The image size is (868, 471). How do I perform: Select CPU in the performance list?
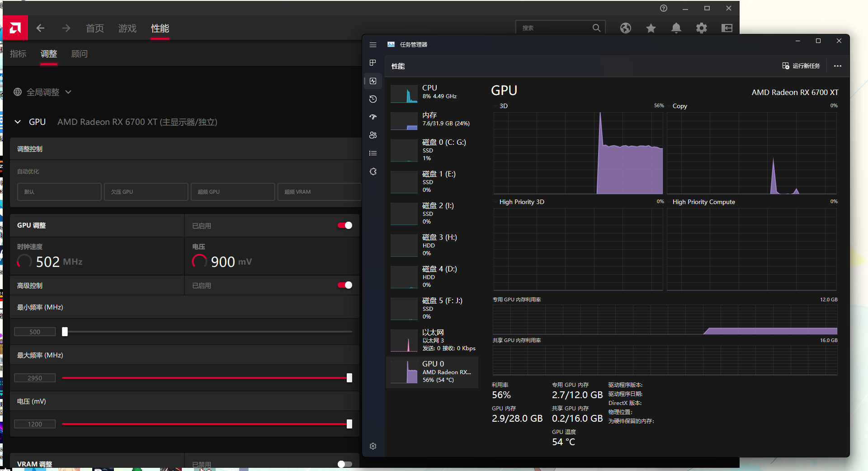pos(432,94)
